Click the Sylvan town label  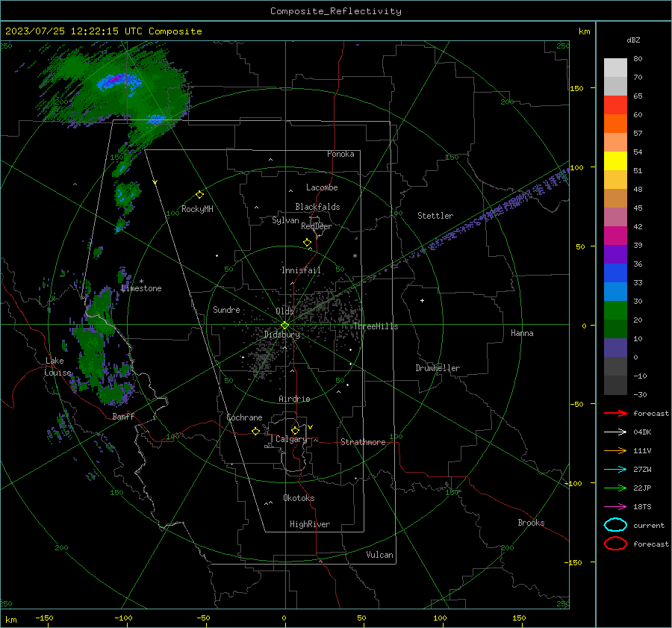coord(285,220)
